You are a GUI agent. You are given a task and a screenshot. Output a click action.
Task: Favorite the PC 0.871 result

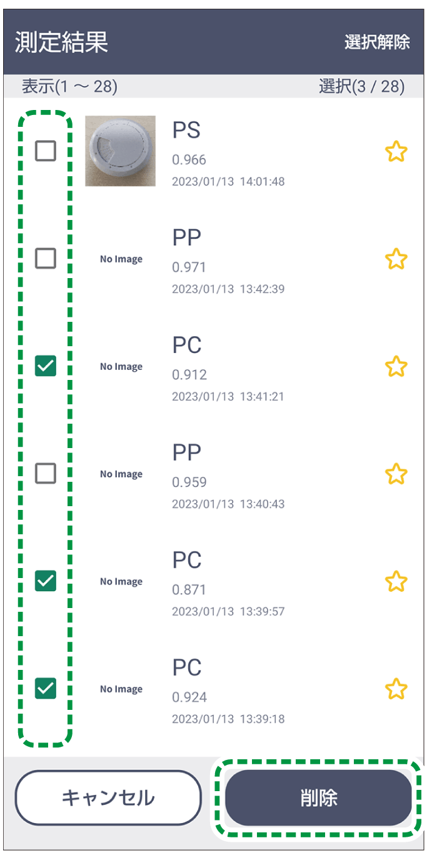coord(396,581)
